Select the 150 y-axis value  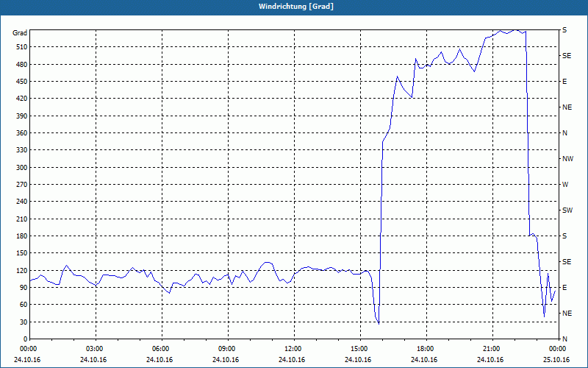(x=22, y=253)
